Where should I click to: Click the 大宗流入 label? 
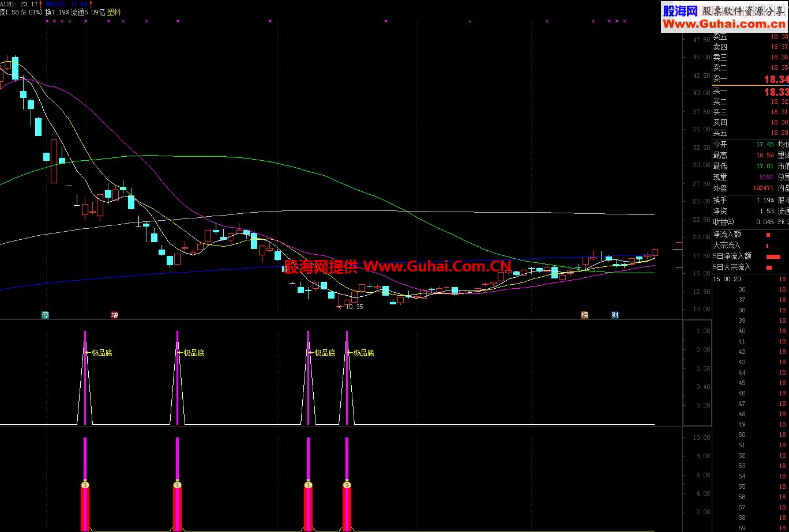pos(727,245)
